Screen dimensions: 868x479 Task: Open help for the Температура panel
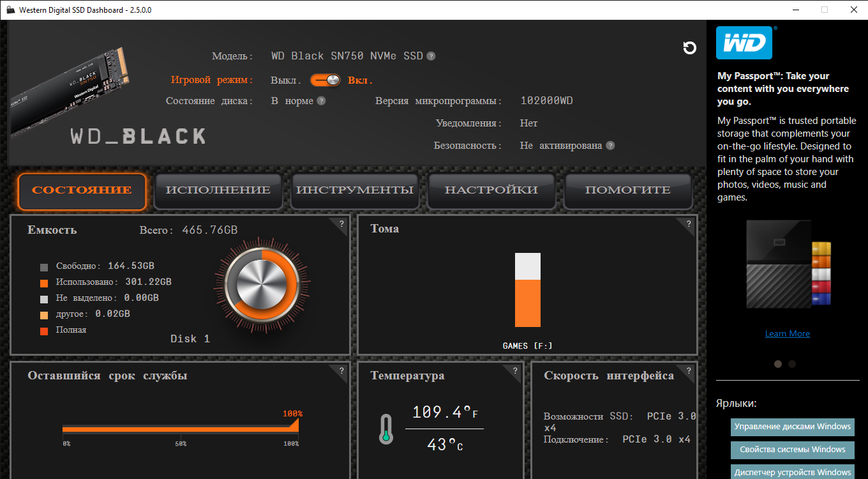[x=515, y=370]
